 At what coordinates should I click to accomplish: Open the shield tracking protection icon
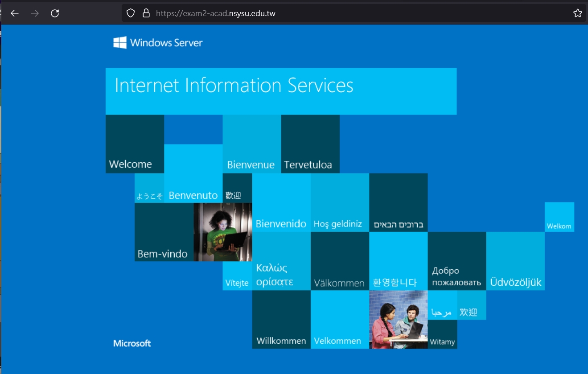[131, 13]
